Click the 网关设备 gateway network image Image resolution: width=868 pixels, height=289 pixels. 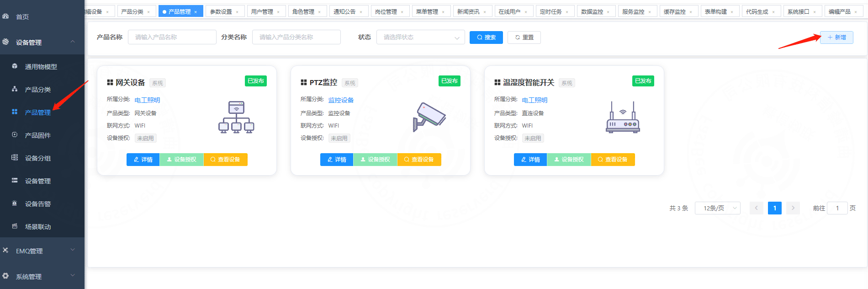point(236,117)
